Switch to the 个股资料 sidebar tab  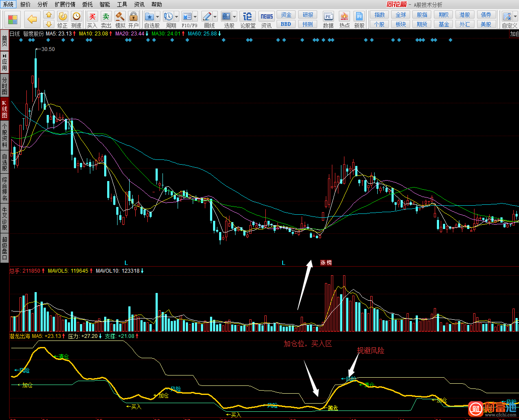4,136
